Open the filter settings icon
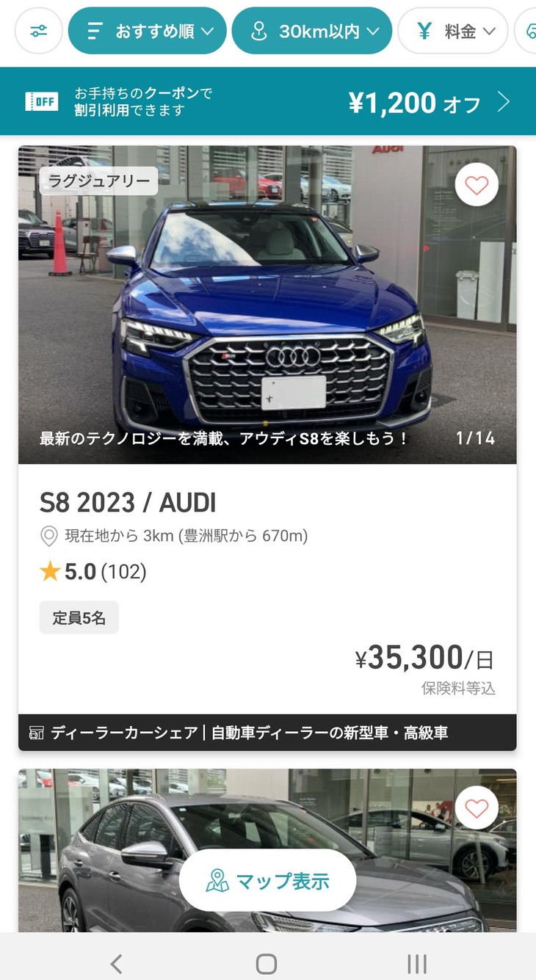 click(39, 31)
